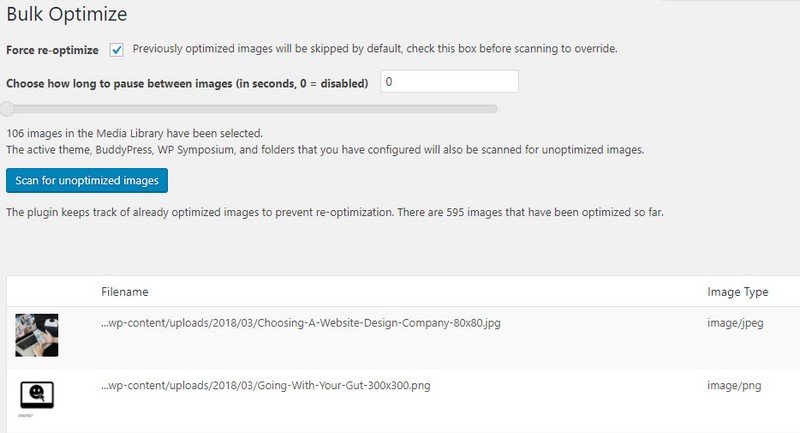The height and width of the screenshot is (433, 800).
Task: Open the Choosing-A-Website-Design-Company thumbnail
Action: tap(37, 335)
